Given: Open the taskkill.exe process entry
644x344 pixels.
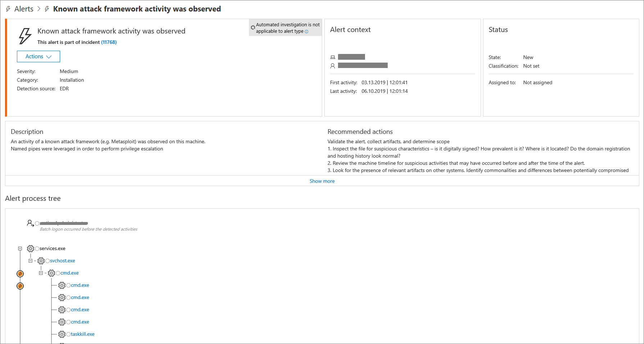Looking at the screenshot, I should [x=82, y=334].
